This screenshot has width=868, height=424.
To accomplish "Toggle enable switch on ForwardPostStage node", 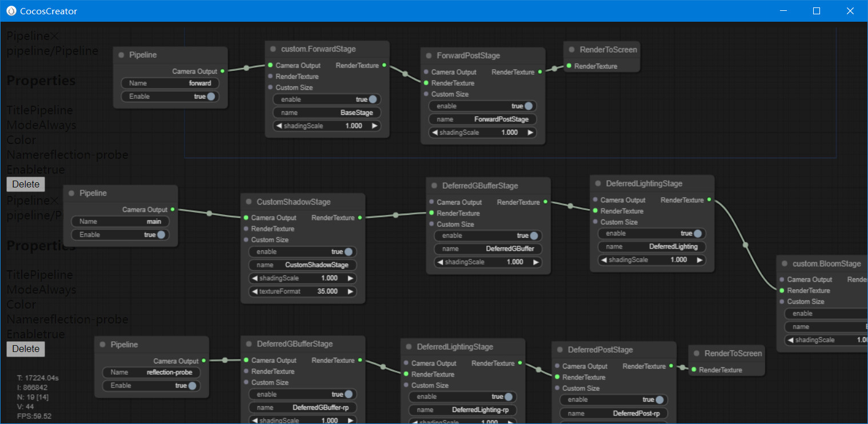I will (529, 106).
